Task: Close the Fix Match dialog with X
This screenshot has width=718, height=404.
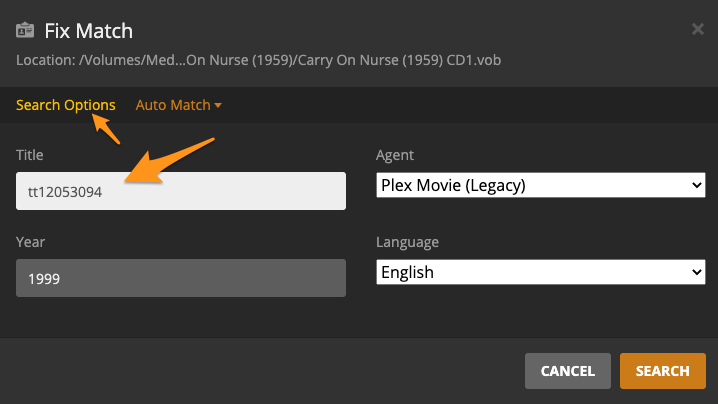Action: (x=698, y=29)
